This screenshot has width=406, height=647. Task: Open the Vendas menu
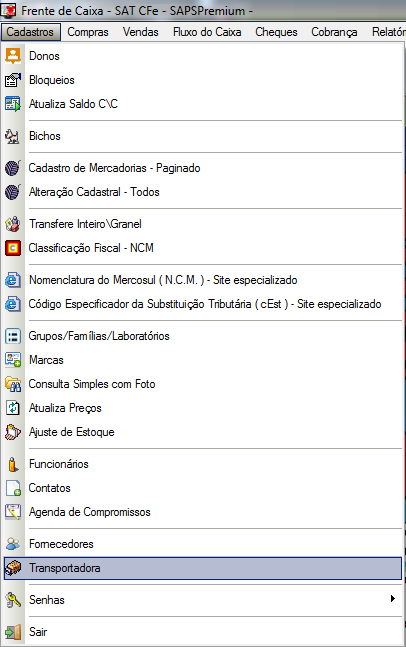click(x=141, y=32)
